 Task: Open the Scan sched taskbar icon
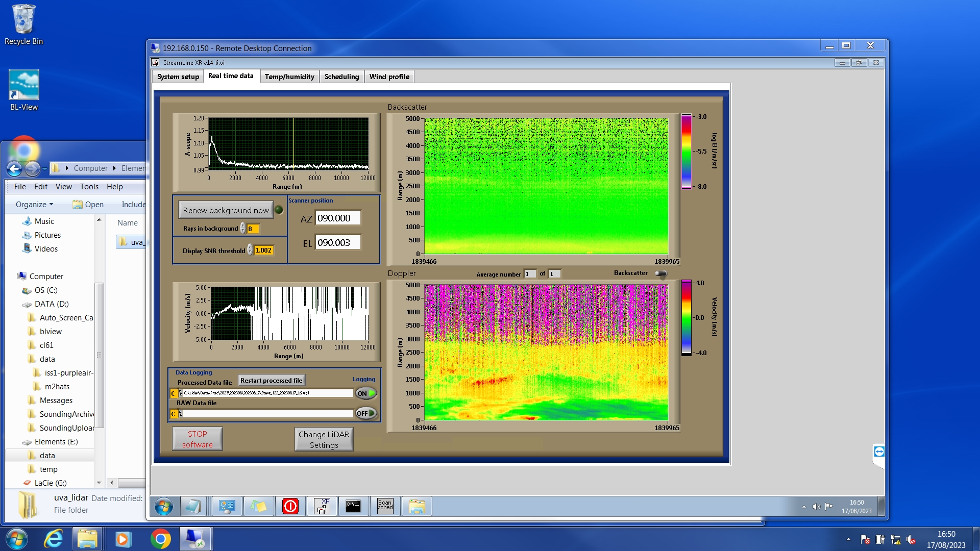click(385, 506)
